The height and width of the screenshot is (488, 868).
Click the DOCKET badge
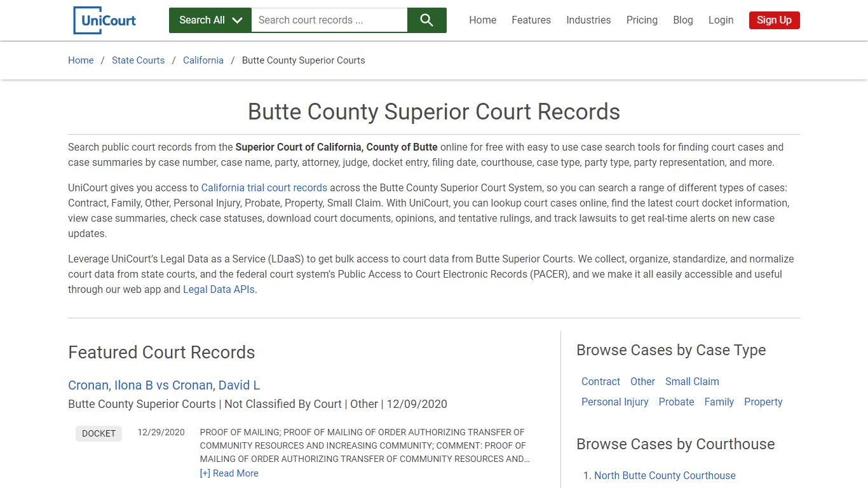coord(98,433)
